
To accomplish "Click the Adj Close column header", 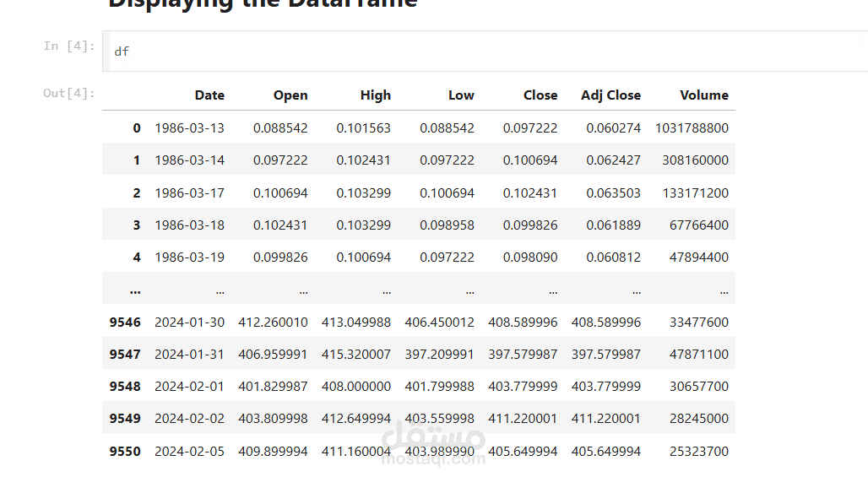I will (x=610, y=95).
